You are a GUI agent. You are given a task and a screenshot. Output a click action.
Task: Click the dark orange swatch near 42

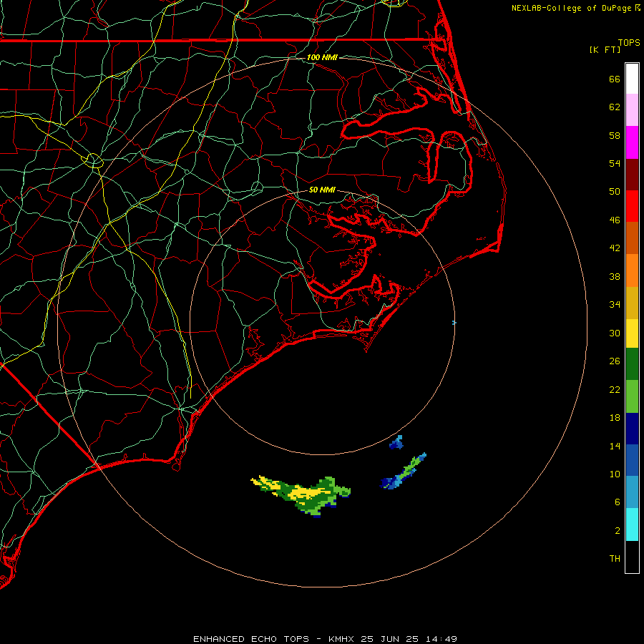coord(632,238)
